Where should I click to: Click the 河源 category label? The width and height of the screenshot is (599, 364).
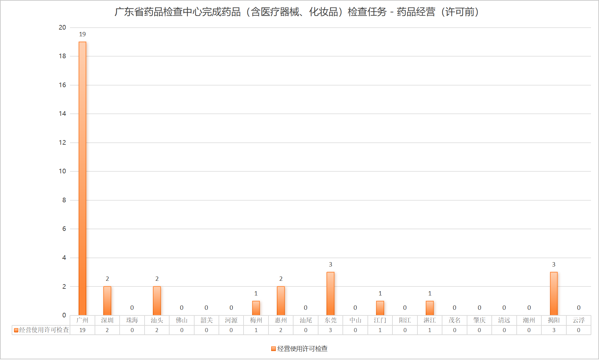tap(231, 320)
